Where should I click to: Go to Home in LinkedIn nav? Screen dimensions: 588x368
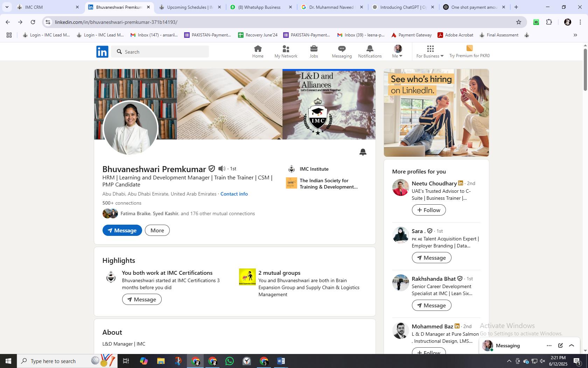(x=258, y=52)
